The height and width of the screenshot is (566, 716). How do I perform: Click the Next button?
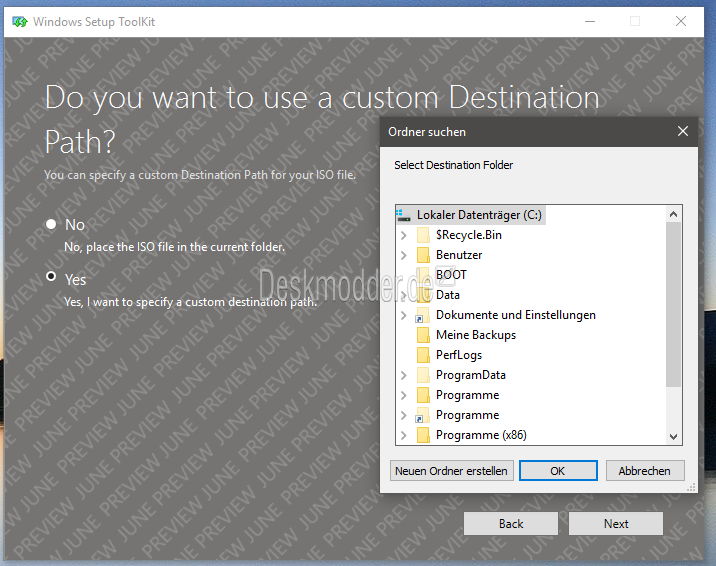[616, 523]
